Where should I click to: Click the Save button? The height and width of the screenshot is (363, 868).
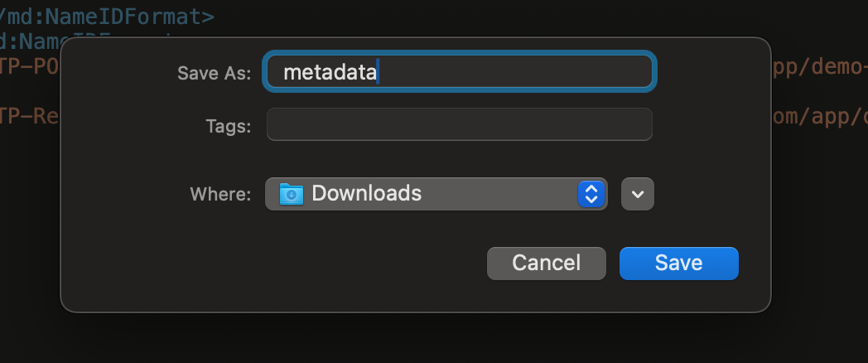click(x=678, y=264)
